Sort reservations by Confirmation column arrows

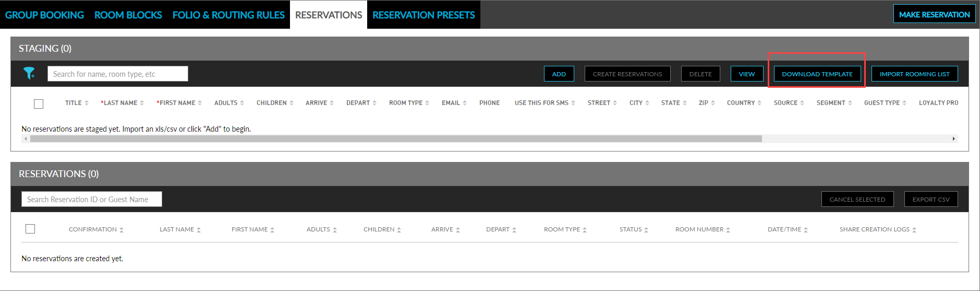122,230
